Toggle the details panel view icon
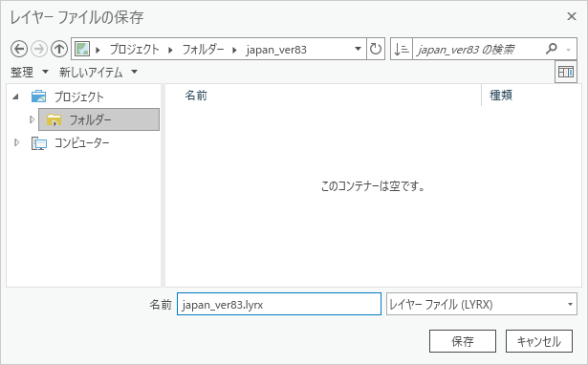Screen dimensions: 588x365 click(565, 72)
